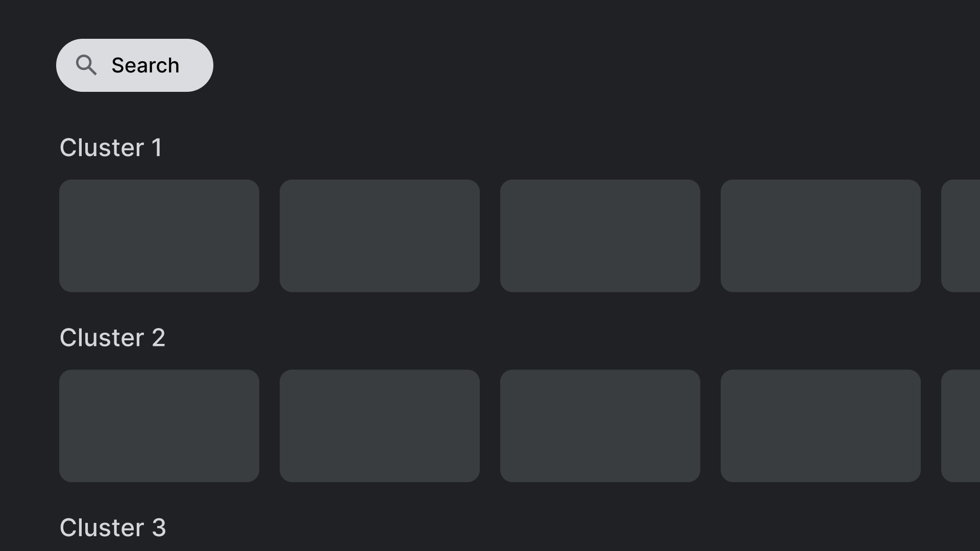Click the Cluster 3 section label
Viewport: 980px width, 551px height.
click(112, 527)
